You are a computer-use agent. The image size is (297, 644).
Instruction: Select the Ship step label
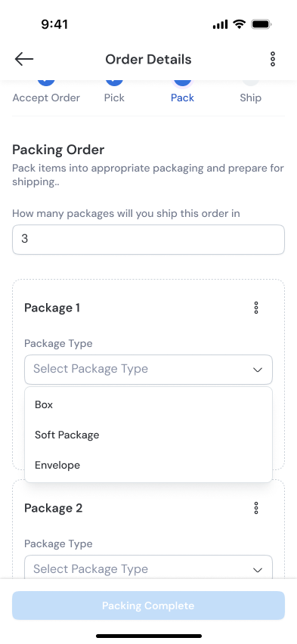click(x=251, y=98)
